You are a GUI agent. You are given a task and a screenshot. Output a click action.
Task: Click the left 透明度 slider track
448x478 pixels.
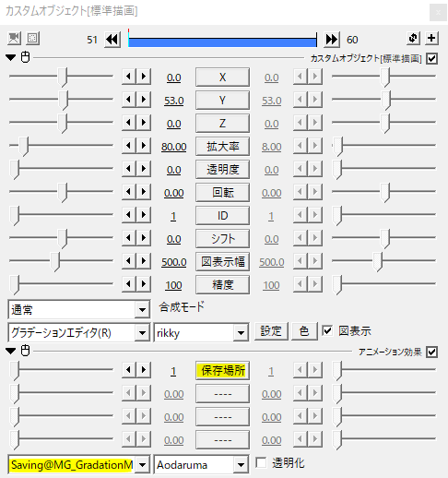(x=62, y=168)
